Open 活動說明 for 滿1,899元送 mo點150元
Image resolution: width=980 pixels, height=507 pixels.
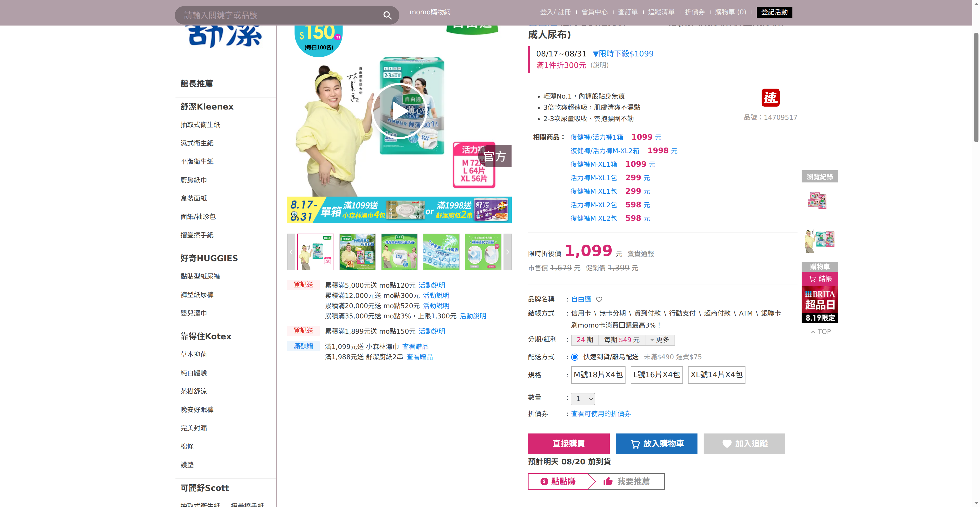pyautogui.click(x=432, y=332)
